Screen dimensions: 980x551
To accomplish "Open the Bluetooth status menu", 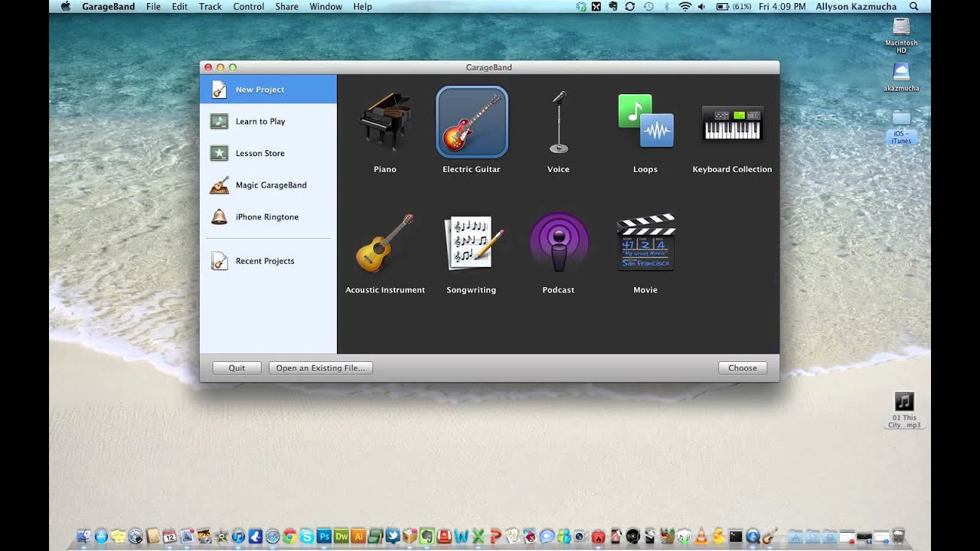I will coord(667,6).
